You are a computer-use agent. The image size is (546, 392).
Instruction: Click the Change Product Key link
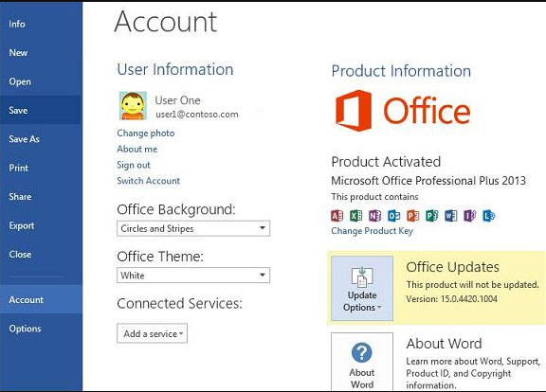click(x=372, y=231)
